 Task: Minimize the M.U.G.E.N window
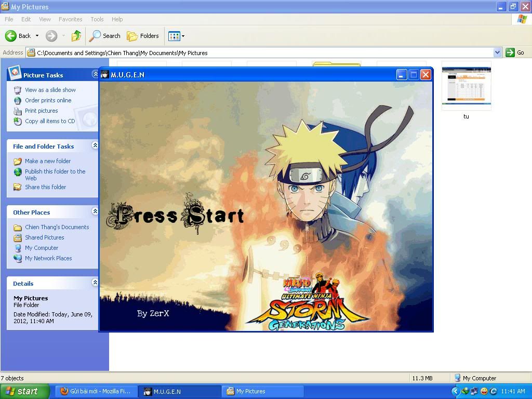click(x=402, y=75)
